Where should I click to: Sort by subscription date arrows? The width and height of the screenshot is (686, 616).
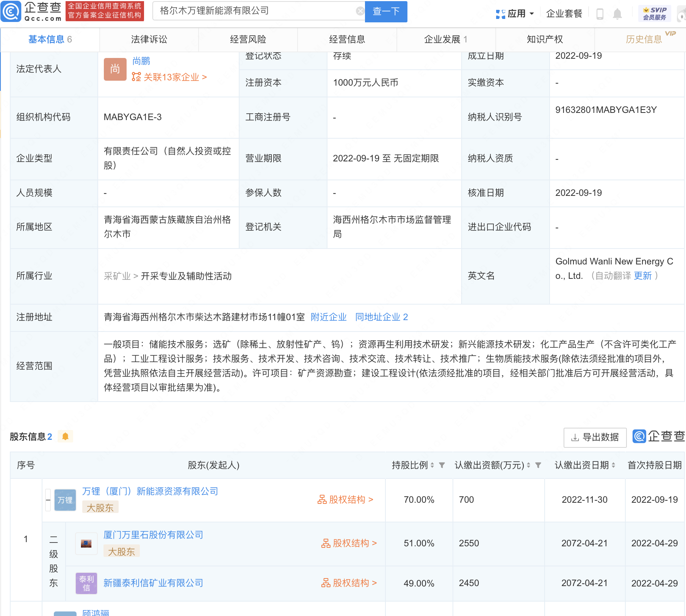613,465
